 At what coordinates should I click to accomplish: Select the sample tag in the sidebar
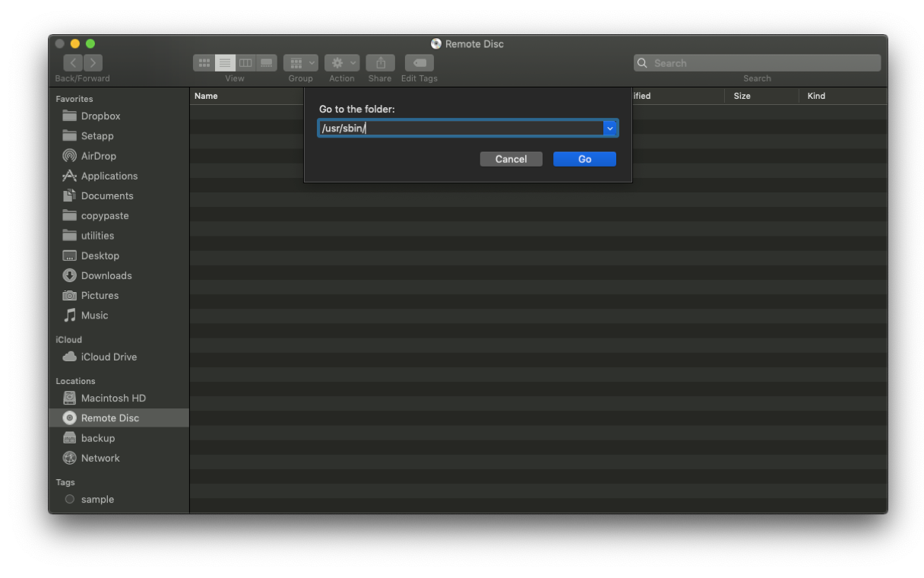click(x=119, y=500)
